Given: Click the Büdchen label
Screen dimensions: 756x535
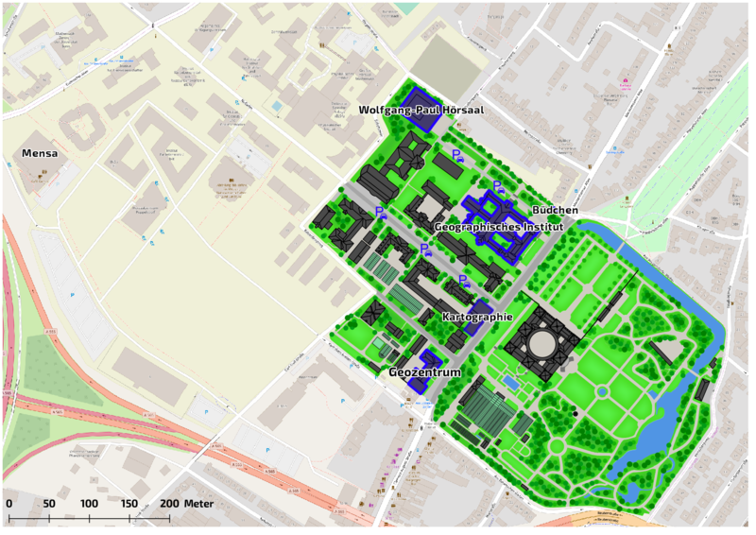Looking at the screenshot, I should (555, 210).
